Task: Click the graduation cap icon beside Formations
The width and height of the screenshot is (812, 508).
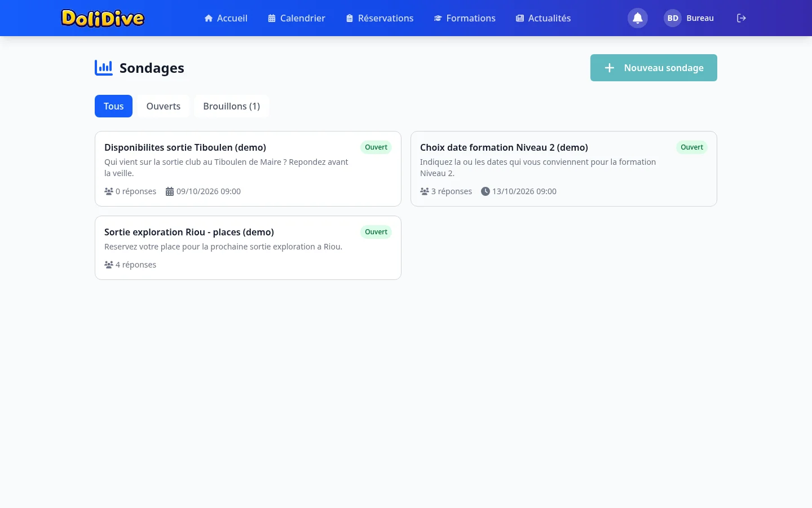Action: pos(438,18)
